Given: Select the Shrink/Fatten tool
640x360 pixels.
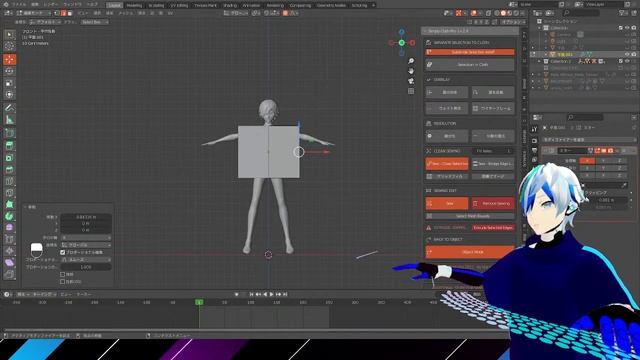Looking at the screenshot, I should click(x=9, y=251).
